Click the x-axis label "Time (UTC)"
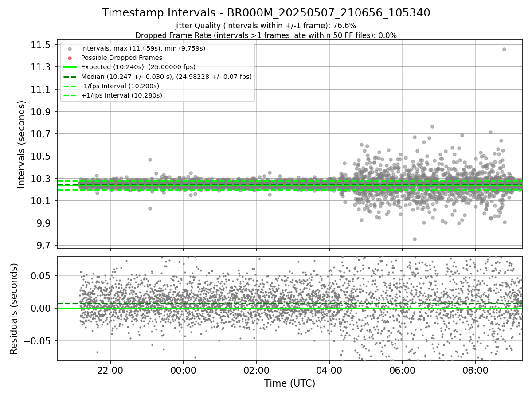The height and width of the screenshot is (399, 532). click(289, 383)
